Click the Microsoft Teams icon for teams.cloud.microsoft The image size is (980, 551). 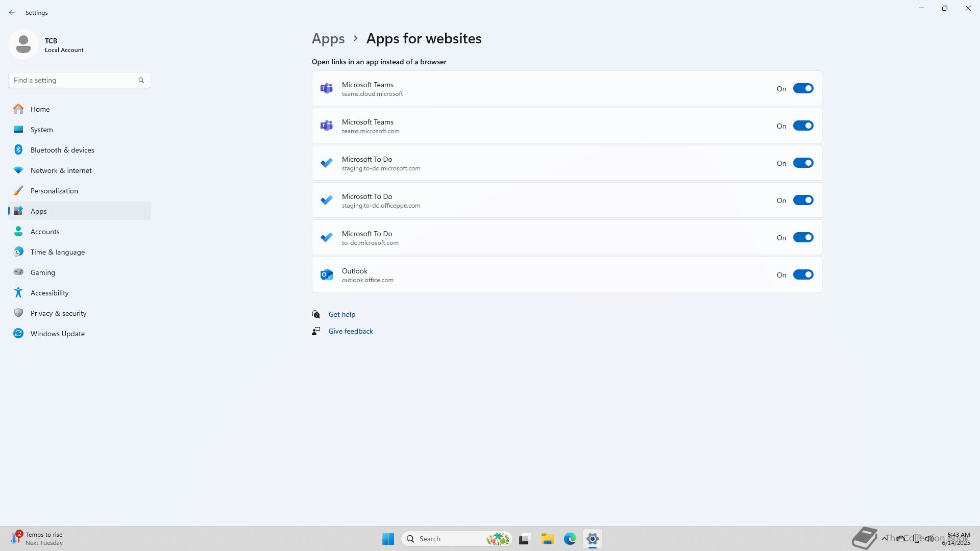coord(327,89)
